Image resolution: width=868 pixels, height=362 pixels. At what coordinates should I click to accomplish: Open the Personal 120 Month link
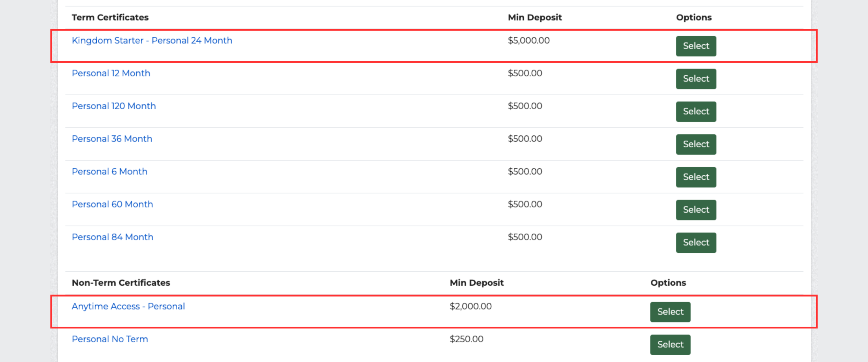click(x=114, y=106)
